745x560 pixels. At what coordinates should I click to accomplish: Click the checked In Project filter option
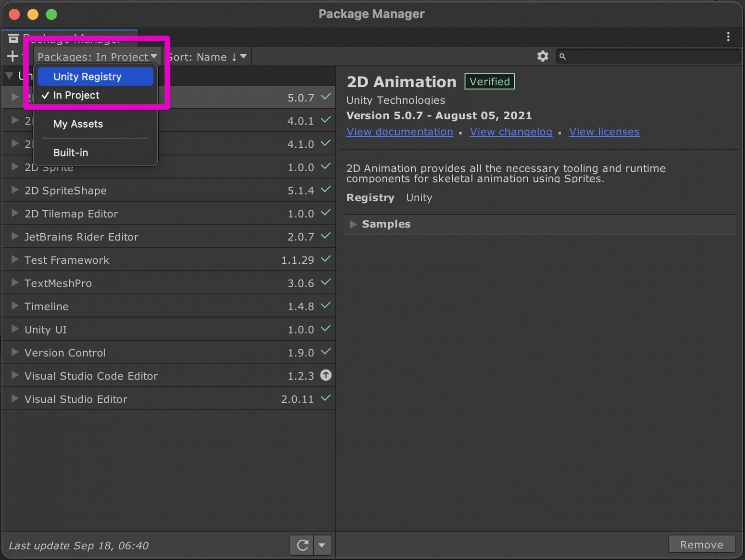(x=76, y=95)
